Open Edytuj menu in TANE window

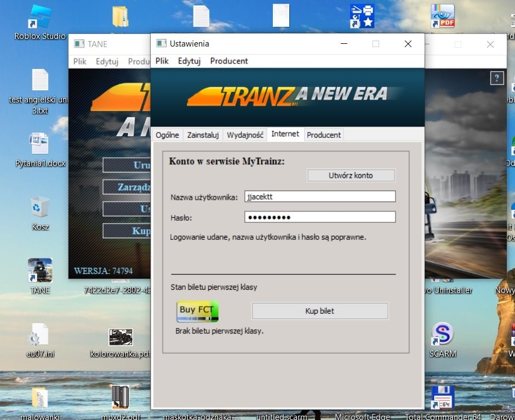click(107, 61)
